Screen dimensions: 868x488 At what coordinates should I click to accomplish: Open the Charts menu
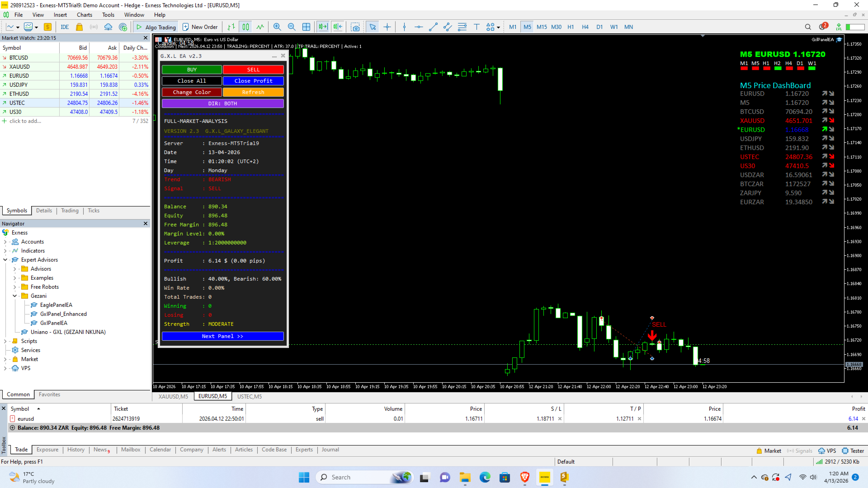coord(85,15)
